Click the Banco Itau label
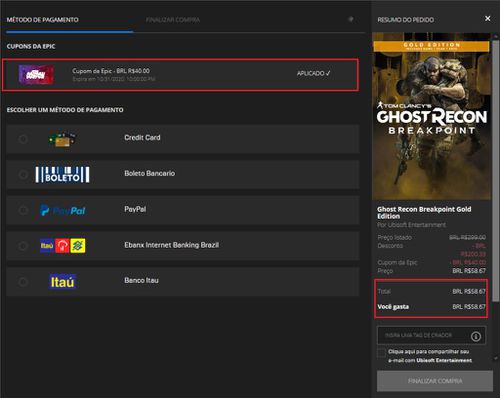 141,280
